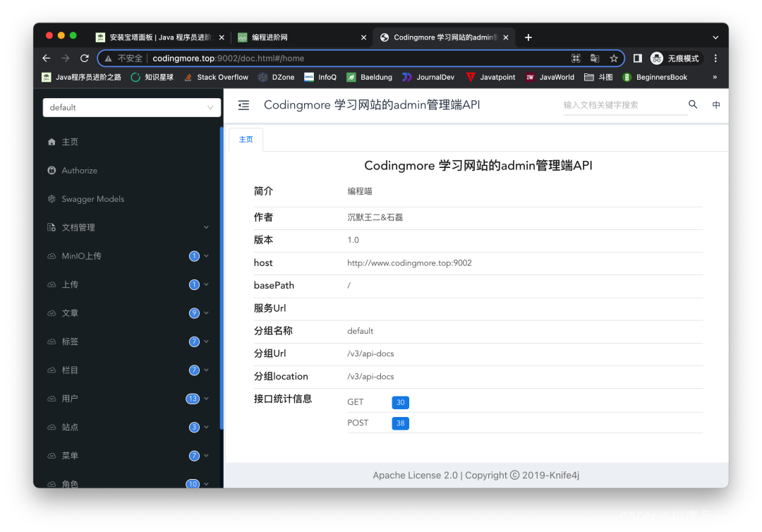
Task: Open the DZone bookmark
Action: [x=277, y=77]
